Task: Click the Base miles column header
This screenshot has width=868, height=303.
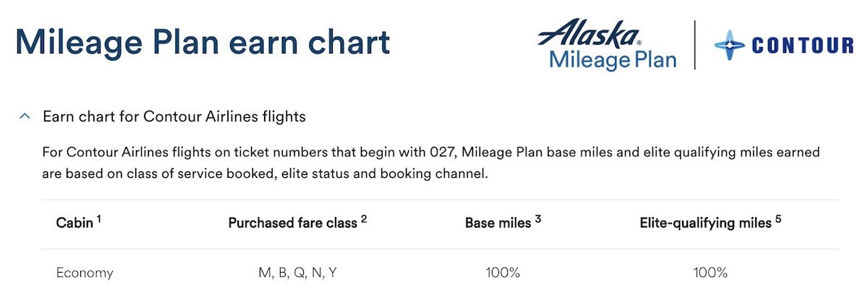Action: [498, 223]
